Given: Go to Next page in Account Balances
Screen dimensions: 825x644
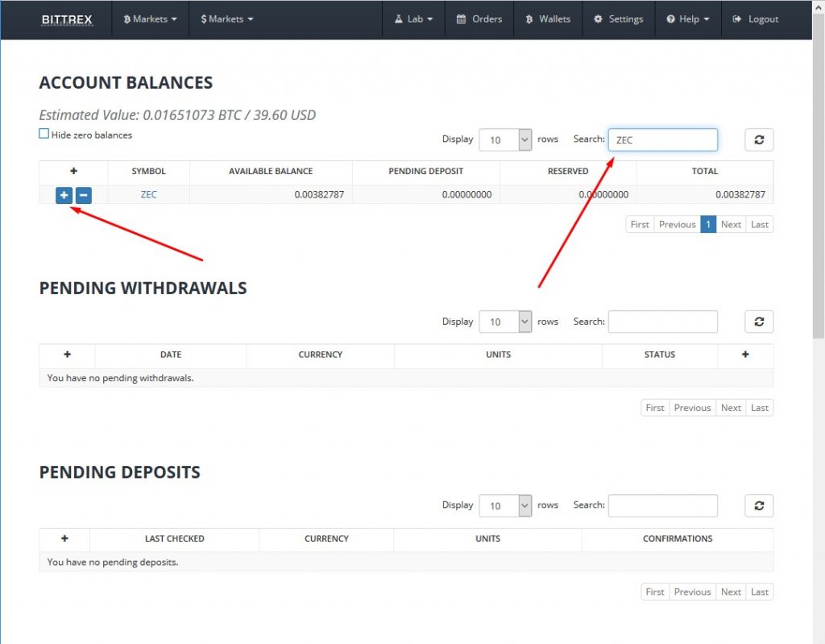Looking at the screenshot, I should tap(731, 224).
